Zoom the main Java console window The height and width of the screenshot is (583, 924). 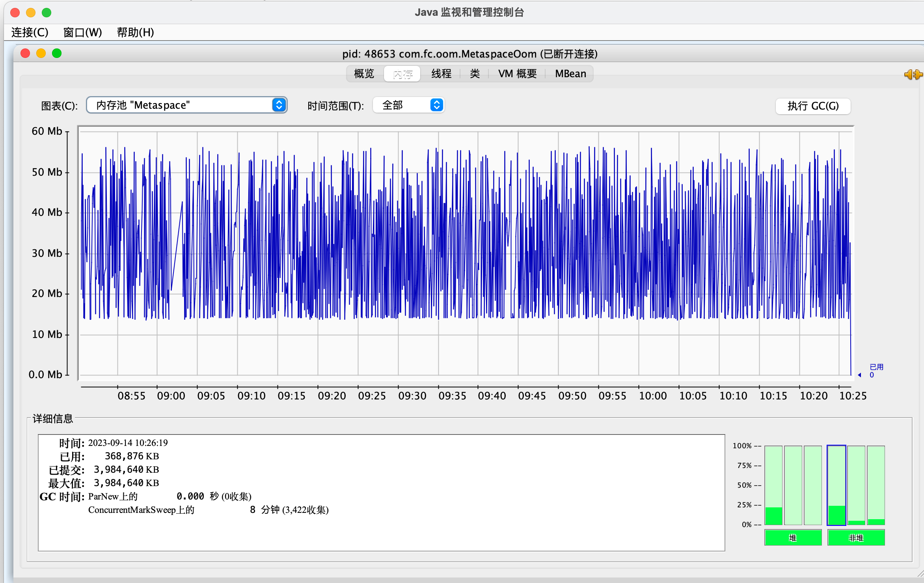(47, 13)
